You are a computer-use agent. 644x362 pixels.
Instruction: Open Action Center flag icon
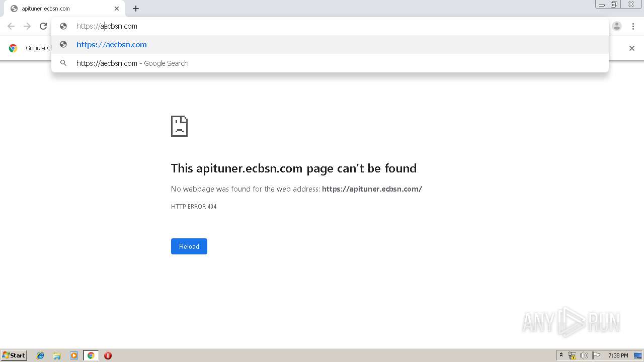pyautogui.click(x=596, y=355)
